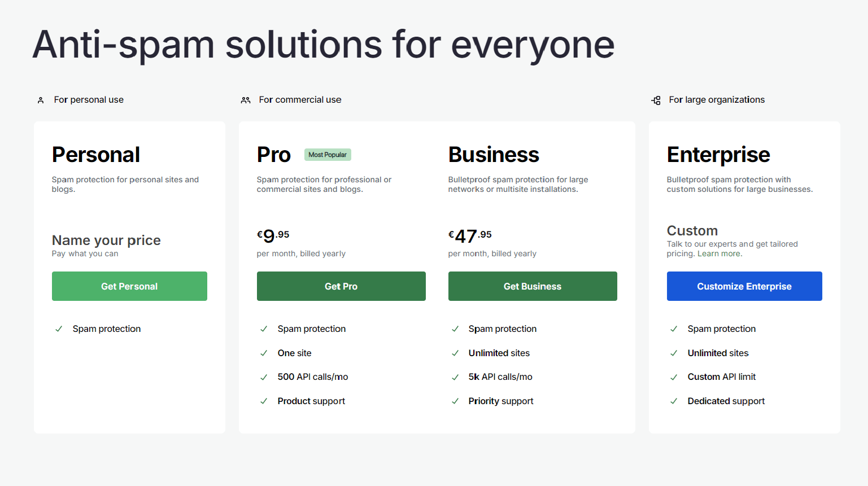Image resolution: width=868 pixels, height=486 pixels.
Task: Click the Business plan €47.95 price
Action: tap(469, 235)
